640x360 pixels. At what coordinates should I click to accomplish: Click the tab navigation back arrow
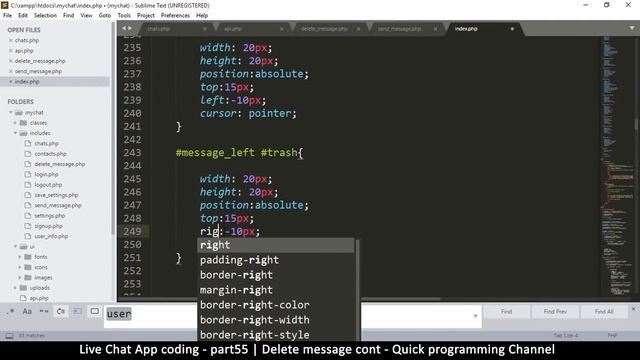point(124,28)
